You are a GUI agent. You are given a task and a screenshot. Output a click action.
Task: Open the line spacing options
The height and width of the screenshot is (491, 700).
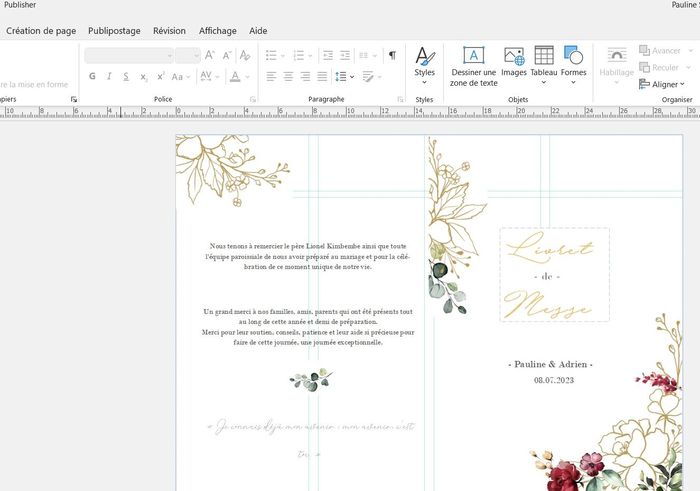(344, 77)
